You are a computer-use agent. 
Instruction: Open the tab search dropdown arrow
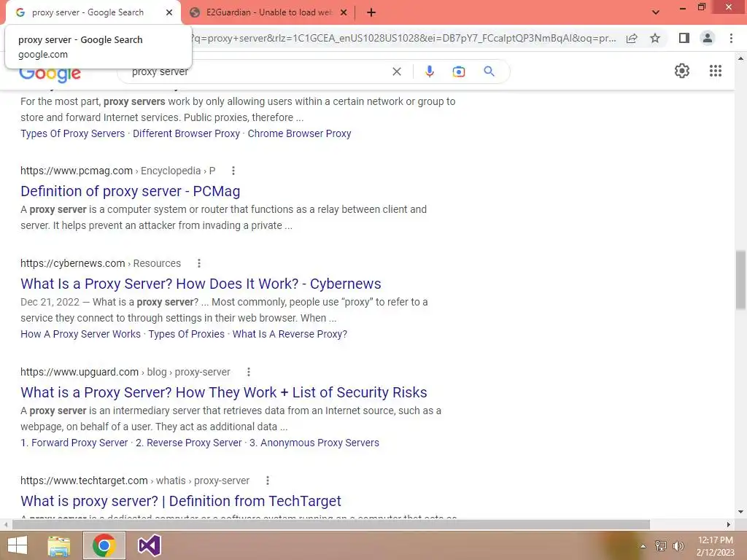point(656,12)
